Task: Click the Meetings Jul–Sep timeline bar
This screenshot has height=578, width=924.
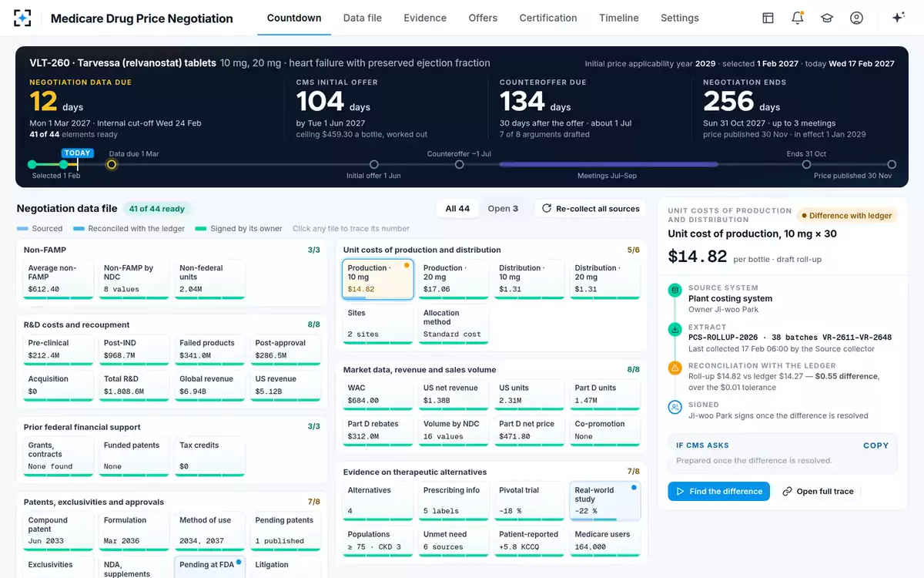Action: 608,164
